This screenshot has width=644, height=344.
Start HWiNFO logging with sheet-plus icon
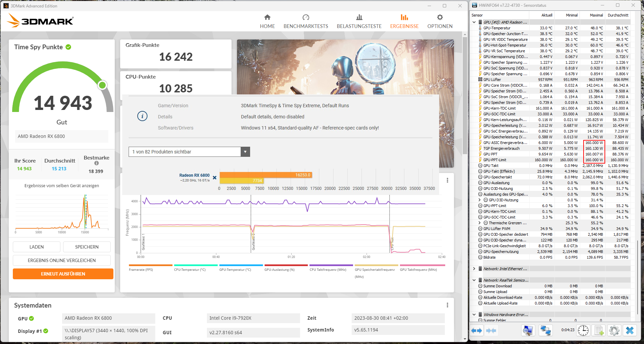tap(599, 331)
